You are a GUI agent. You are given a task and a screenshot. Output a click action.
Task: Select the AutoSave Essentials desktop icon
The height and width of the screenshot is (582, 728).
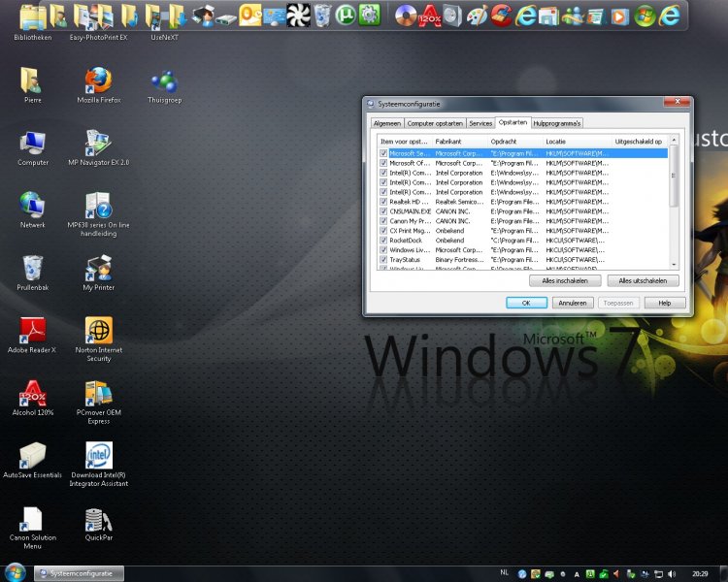click(x=32, y=461)
